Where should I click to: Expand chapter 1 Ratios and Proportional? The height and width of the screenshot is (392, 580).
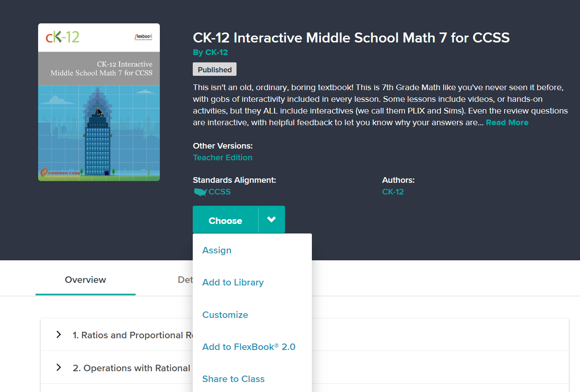(x=59, y=335)
